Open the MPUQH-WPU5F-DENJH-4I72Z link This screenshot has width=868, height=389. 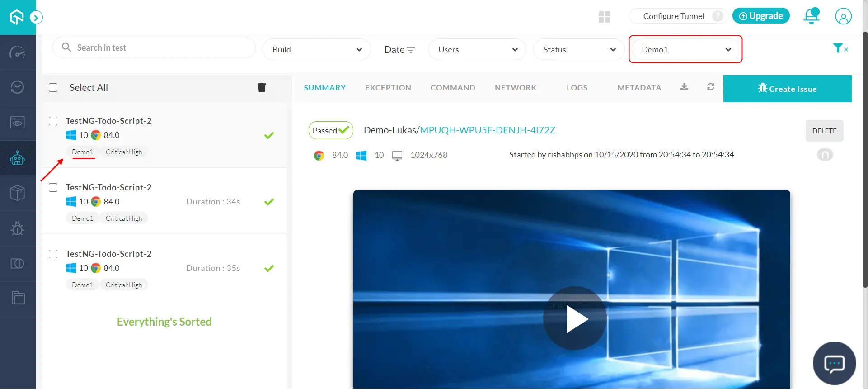click(488, 130)
